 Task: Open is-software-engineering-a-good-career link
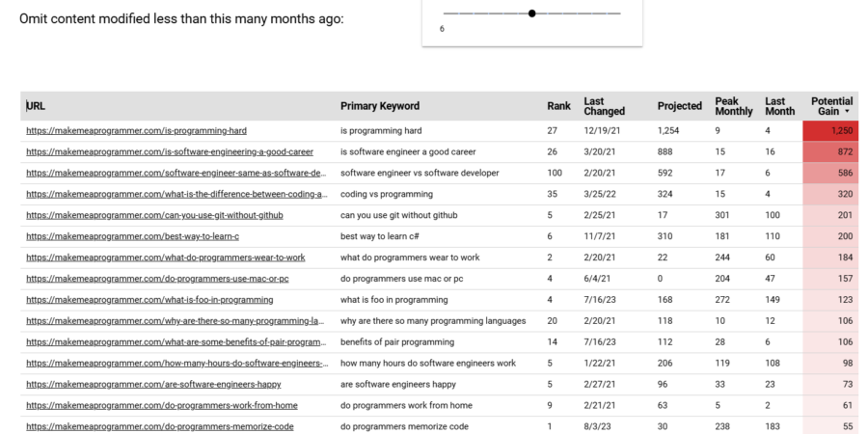170,151
